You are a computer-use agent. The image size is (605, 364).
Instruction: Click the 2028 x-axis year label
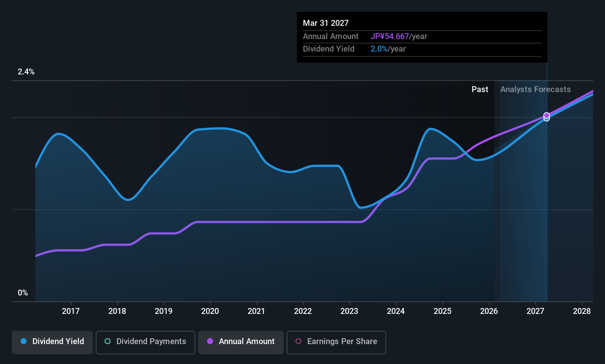[582, 311]
